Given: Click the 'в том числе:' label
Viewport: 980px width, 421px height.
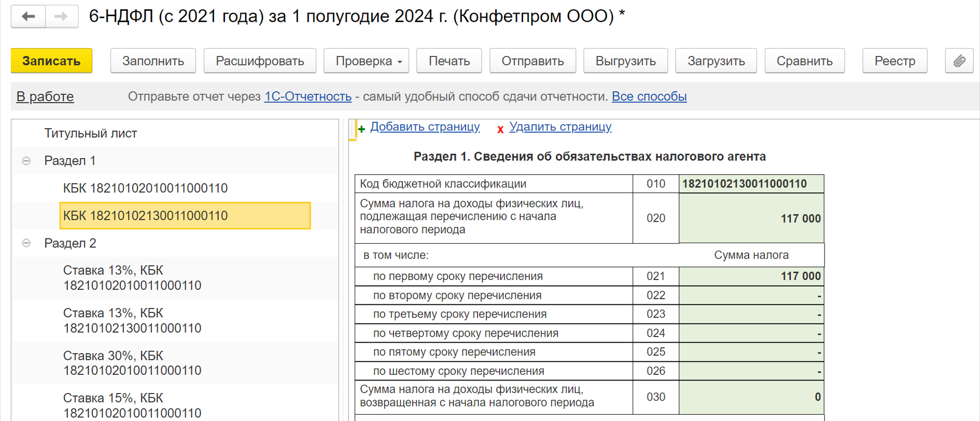Looking at the screenshot, I should (x=396, y=255).
